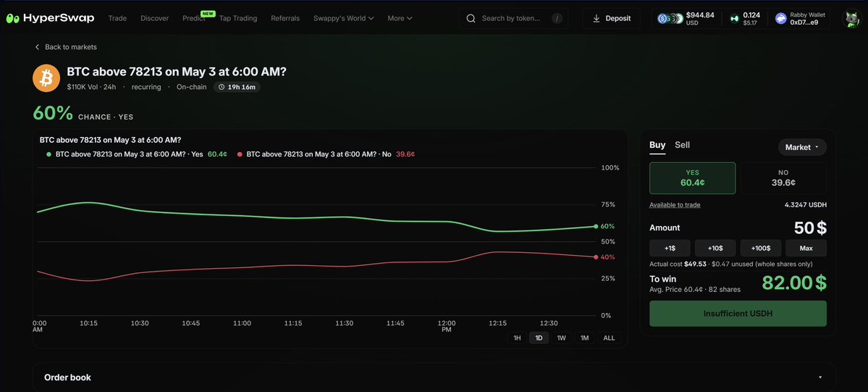The width and height of the screenshot is (868, 392).
Task: Click the Rabby Wallet icon
Action: [781, 18]
